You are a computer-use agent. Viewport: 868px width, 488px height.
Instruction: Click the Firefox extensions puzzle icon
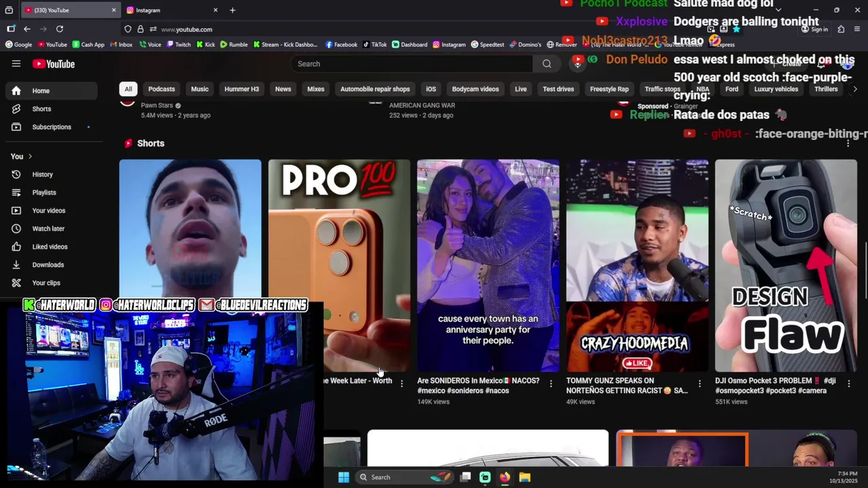[841, 29]
